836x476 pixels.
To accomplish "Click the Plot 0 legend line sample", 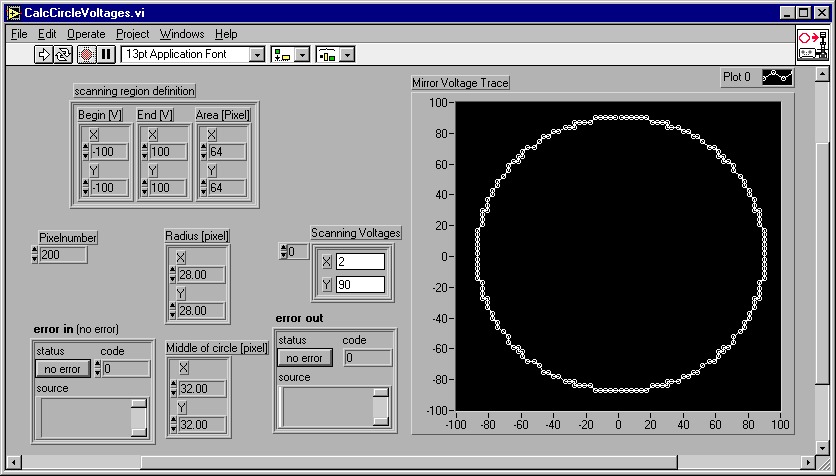I will pos(777,77).
